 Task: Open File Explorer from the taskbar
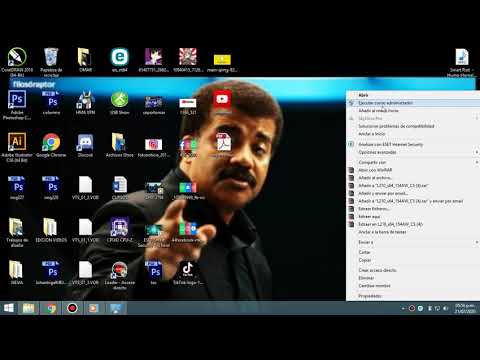click(x=28, y=308)
